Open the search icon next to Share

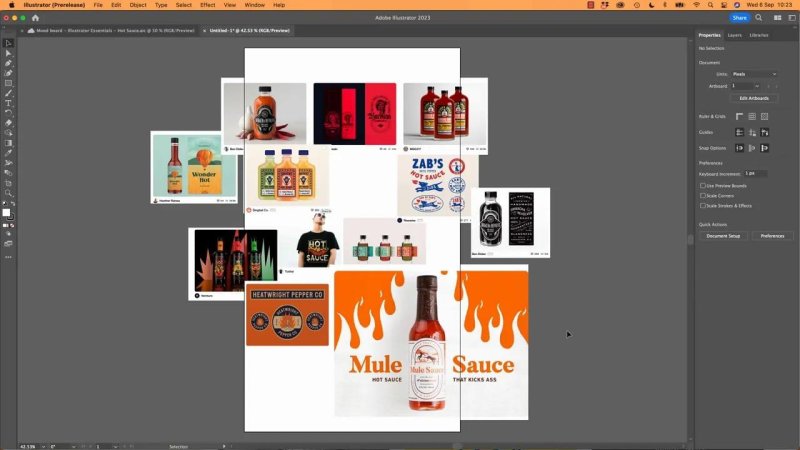[x=759, y=18]
